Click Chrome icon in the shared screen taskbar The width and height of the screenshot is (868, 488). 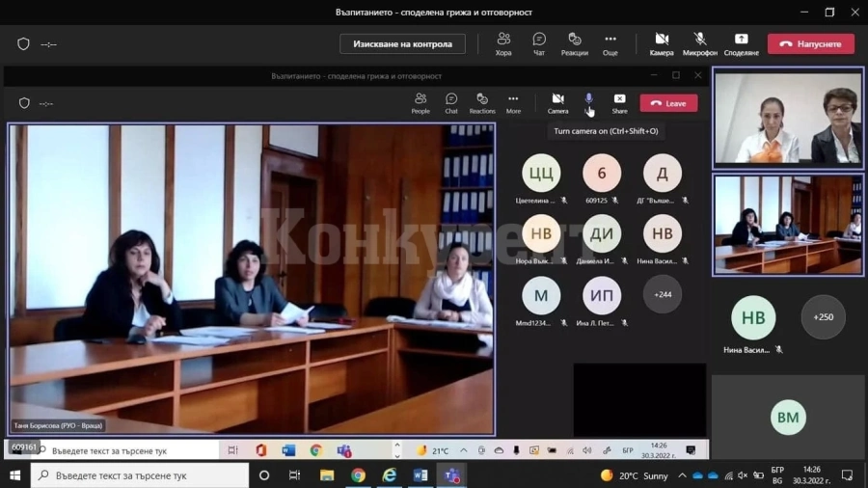coord(315,450)
